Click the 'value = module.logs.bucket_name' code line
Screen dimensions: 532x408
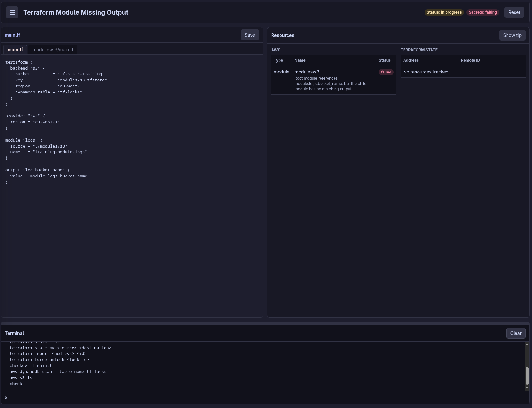(49, 176)
